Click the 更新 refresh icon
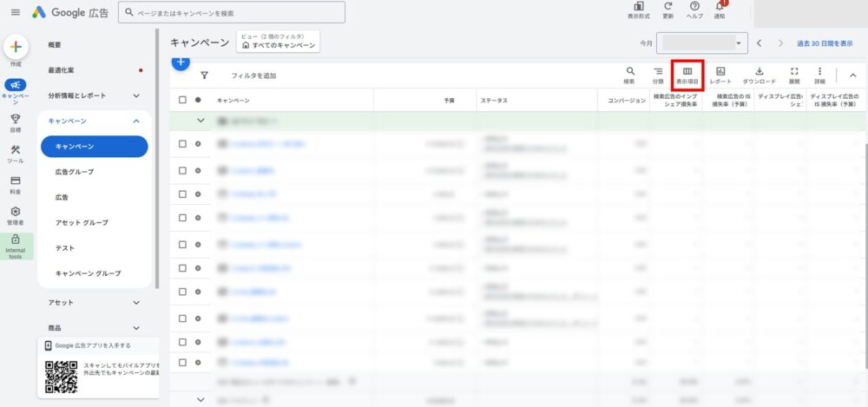This screenshot has height=407, width=868. pos(667,9)
